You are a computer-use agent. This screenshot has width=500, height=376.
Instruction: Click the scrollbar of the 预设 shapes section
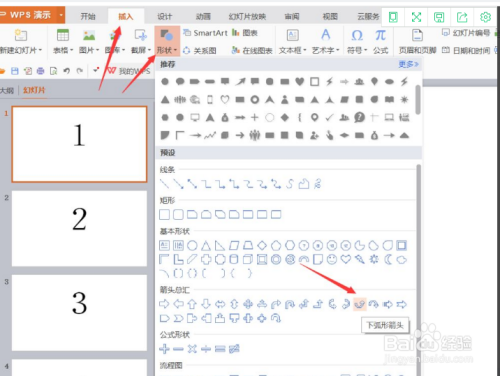(419, 270)
